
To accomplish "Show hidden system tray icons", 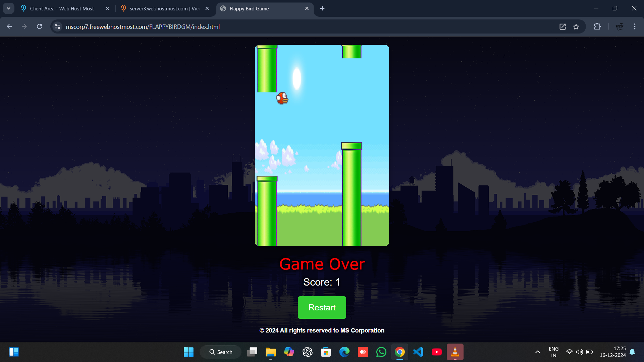I will tap(538, 352).
